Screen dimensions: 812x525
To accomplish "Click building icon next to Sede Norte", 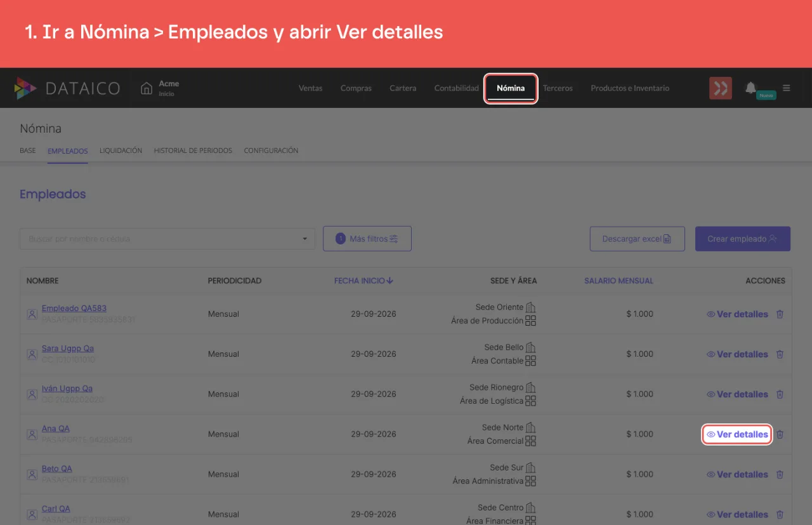I will 531,427.
